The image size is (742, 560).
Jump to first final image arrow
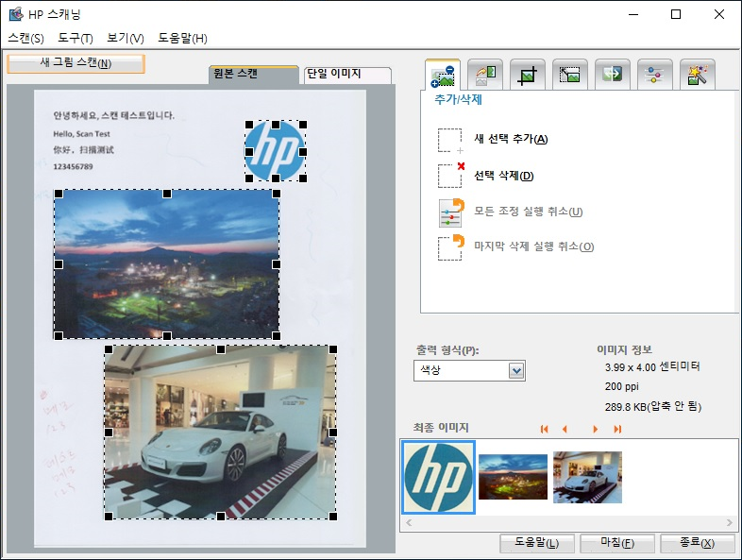[x=544, y=429]
